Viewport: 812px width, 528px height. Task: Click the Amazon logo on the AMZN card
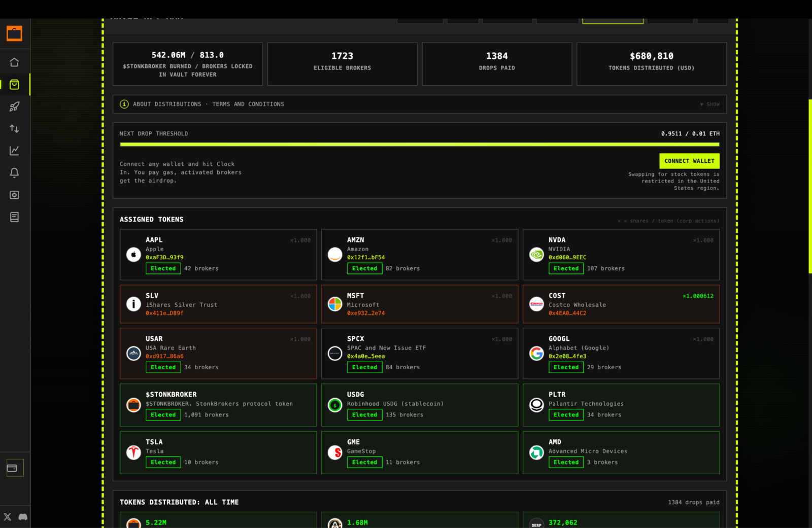coord(335,254)
